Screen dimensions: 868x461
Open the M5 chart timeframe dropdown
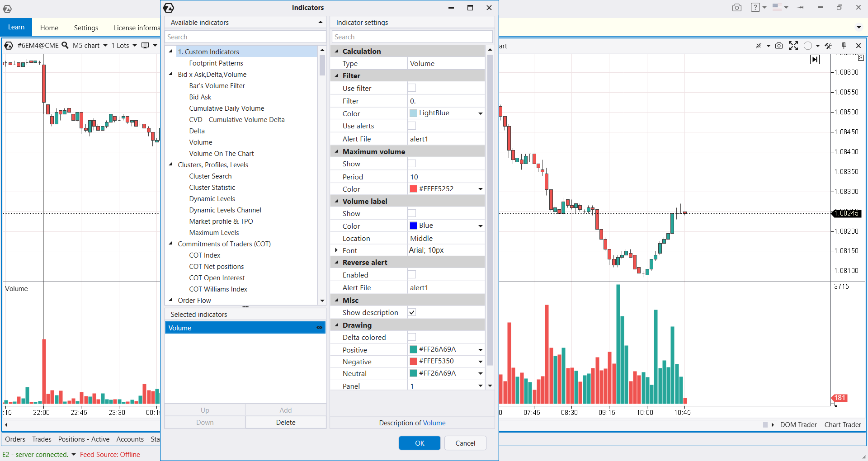click(90, 46)
